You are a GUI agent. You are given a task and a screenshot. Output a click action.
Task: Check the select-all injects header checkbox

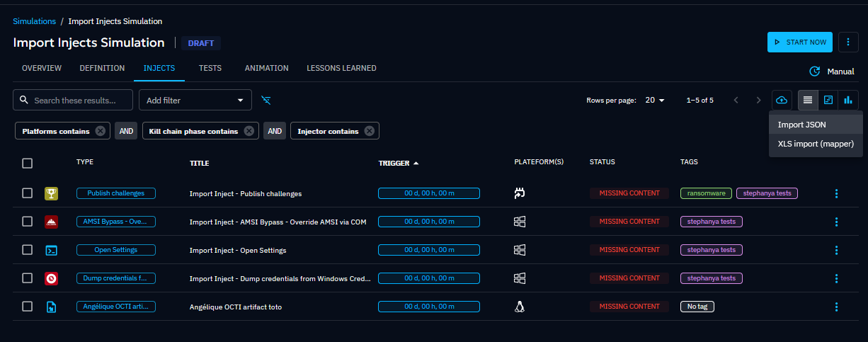28,163
